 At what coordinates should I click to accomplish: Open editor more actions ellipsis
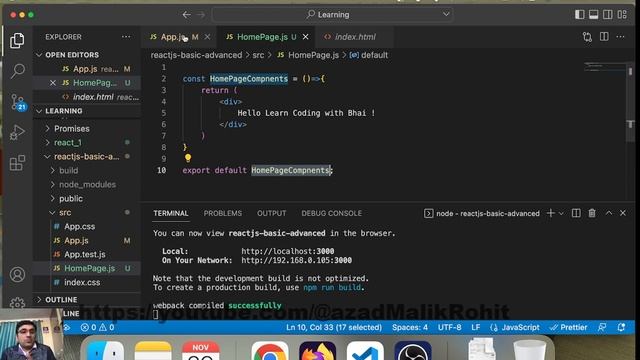(620, 37)
